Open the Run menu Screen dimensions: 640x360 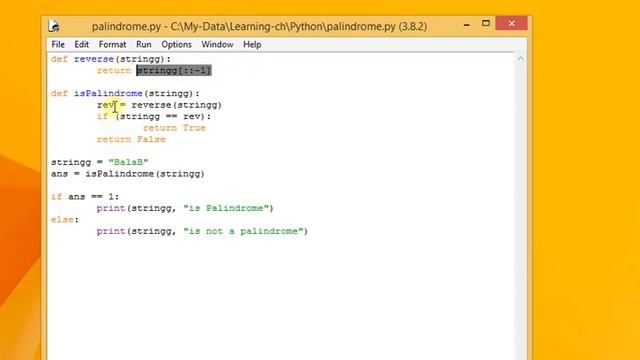(144, 44)
